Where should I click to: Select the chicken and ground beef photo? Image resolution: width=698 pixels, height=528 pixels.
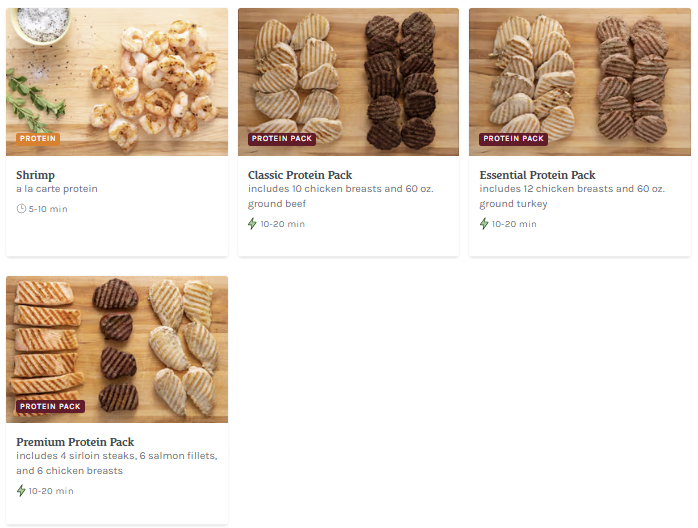[349, 82]
